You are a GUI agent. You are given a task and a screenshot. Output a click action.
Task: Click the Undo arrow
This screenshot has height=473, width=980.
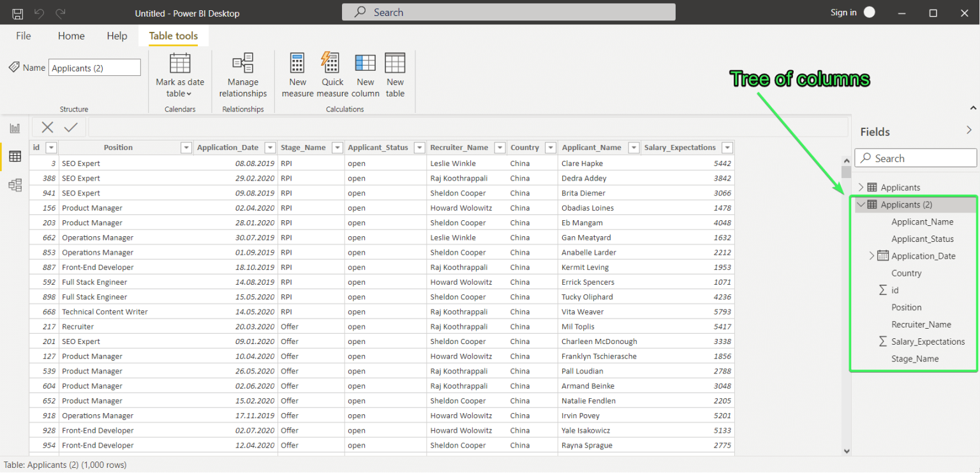40,12
